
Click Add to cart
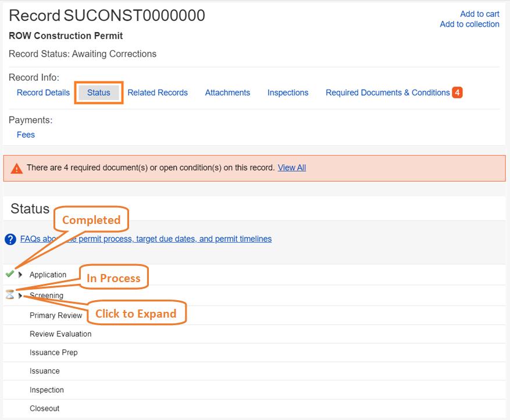pos(479,14)
